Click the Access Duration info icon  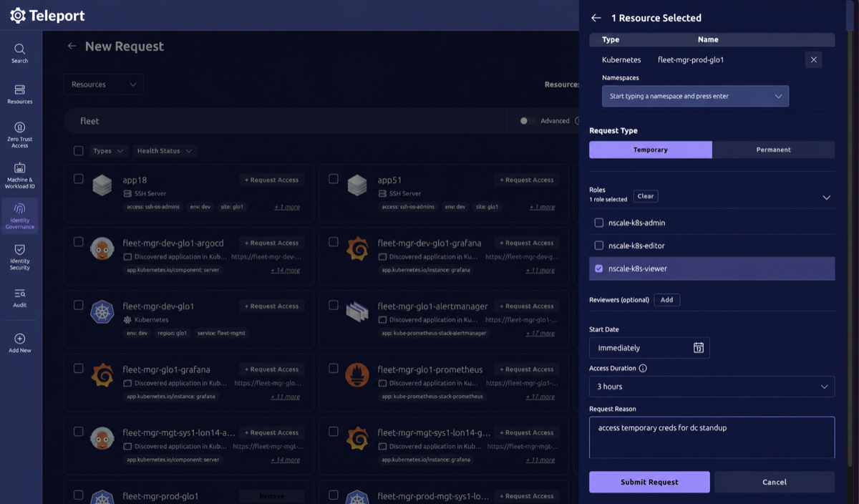coord(643,368)
